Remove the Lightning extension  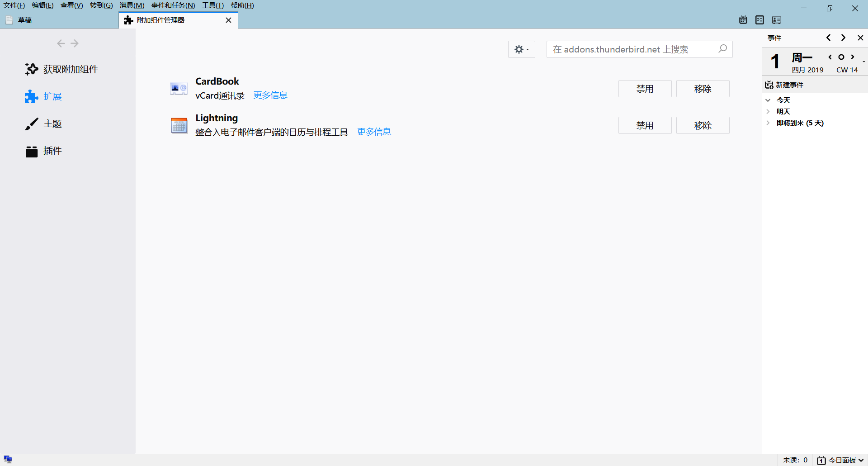pyautogui.click(x=703, y=125)
